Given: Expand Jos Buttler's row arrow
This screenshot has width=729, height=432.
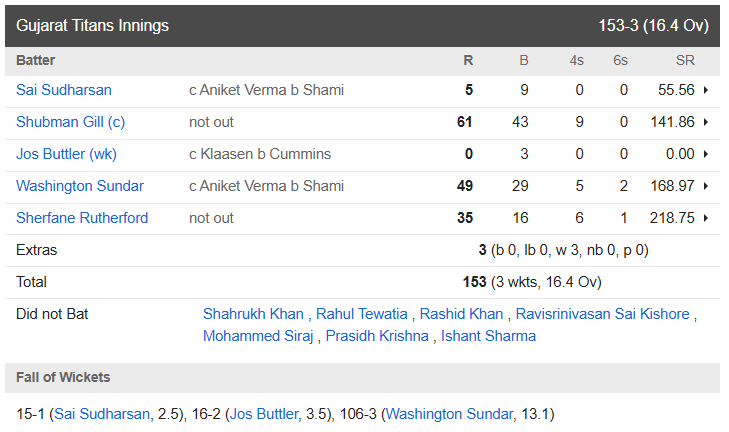Looking at the screenshot, I should (x=707, y=154).
